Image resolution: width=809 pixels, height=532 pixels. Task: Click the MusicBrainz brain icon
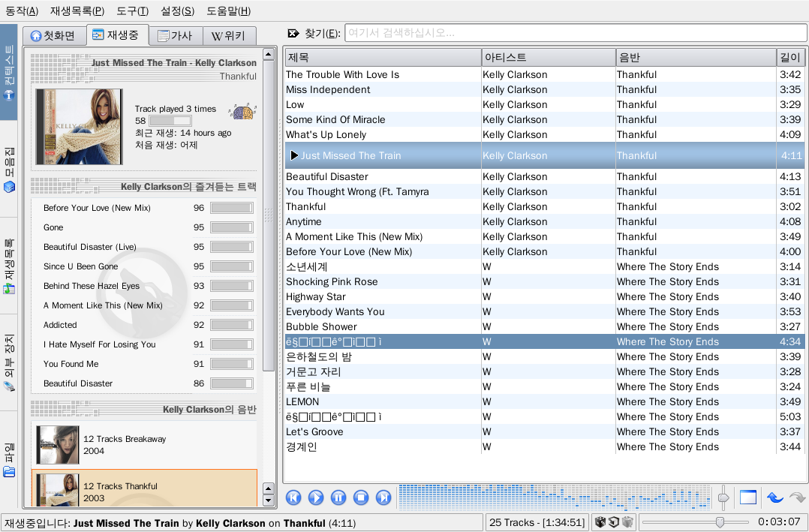pos(243,111)
